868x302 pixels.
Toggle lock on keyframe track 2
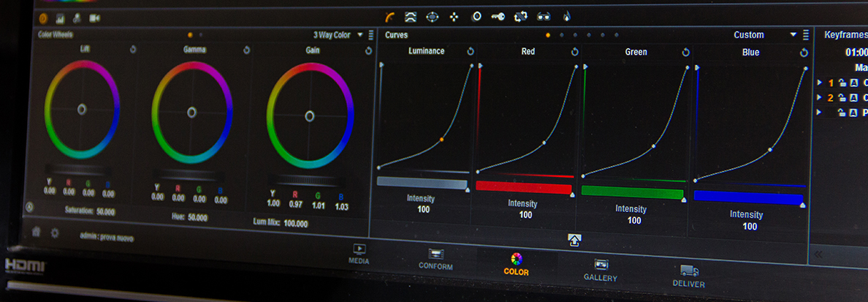pos(841,98)
